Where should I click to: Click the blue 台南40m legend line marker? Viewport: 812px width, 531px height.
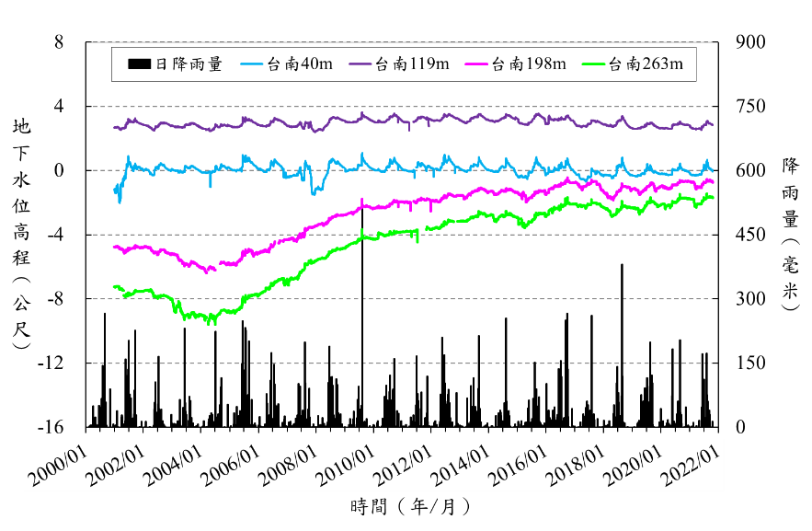point(252,64)
